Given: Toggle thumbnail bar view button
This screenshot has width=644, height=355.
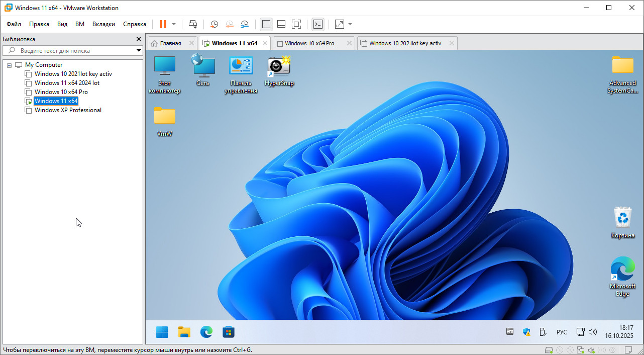Looking at the screenshot, I should pos(281,24).
